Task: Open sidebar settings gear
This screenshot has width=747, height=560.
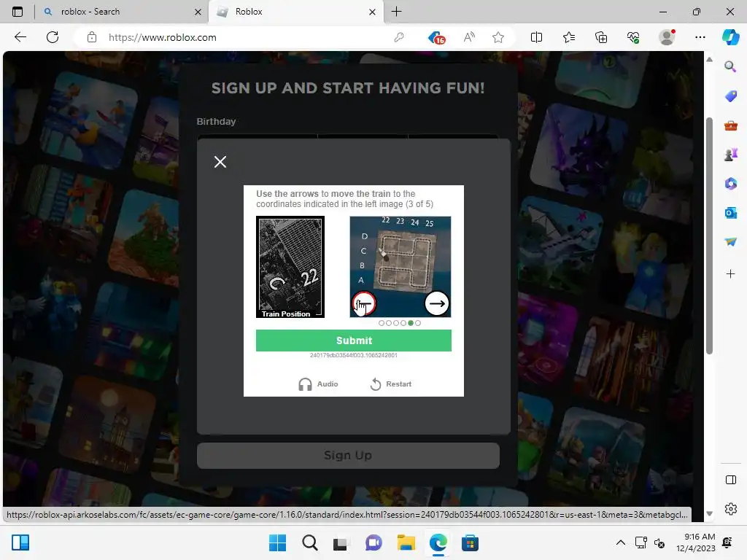Action: click(730, 509)
